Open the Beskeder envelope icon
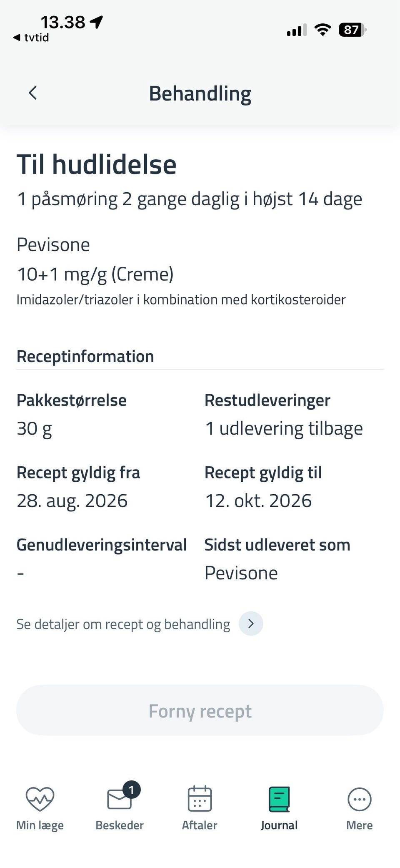Image resolution: width=400 pixels, height=868 pixels. pyautogui.click(x=120, y=799)
